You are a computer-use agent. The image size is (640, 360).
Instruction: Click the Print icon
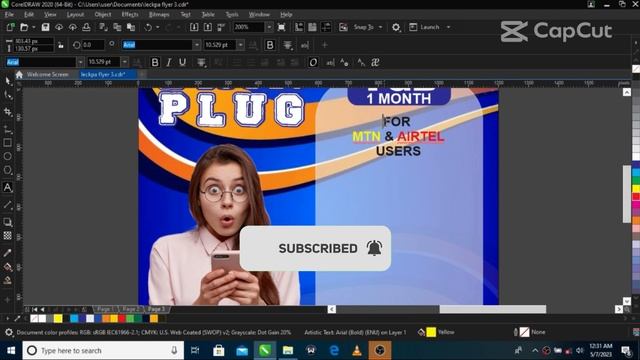pos(86,27)
